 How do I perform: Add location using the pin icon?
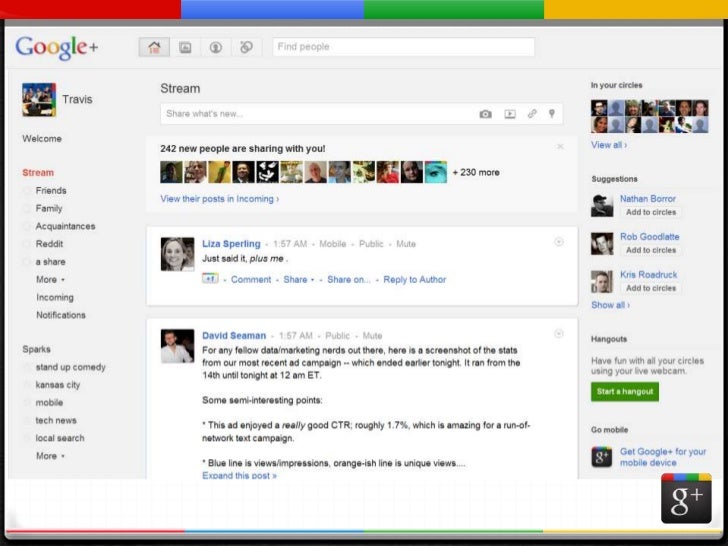pos(552,114)
